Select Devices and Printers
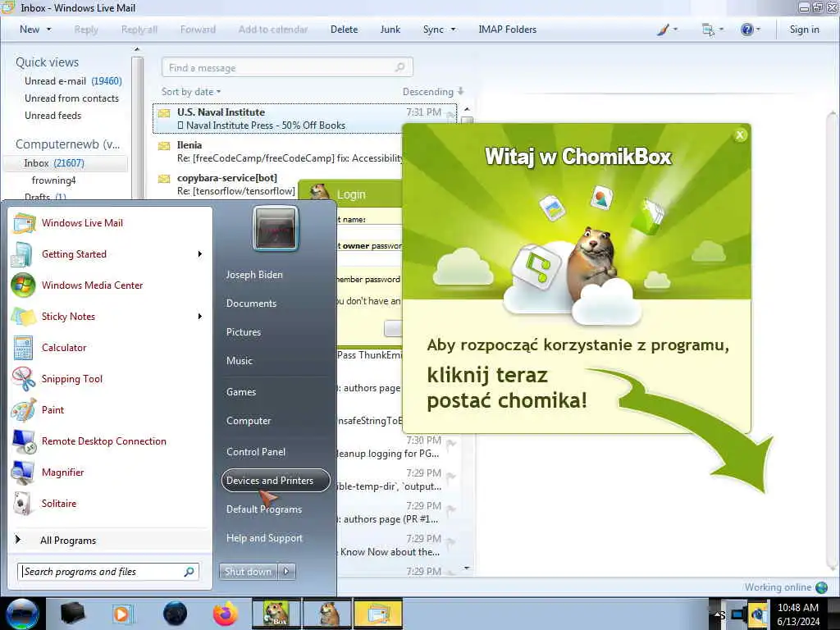Image resolution: width=840 pixels, height=630 pixels. tap(276, 481)
